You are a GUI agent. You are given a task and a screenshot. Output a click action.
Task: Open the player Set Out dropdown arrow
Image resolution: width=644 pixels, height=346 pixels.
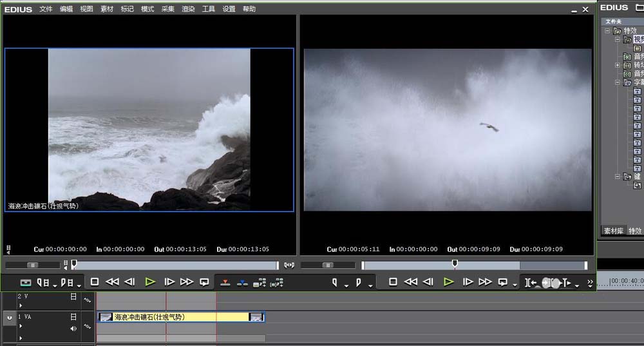pos(79,285)
